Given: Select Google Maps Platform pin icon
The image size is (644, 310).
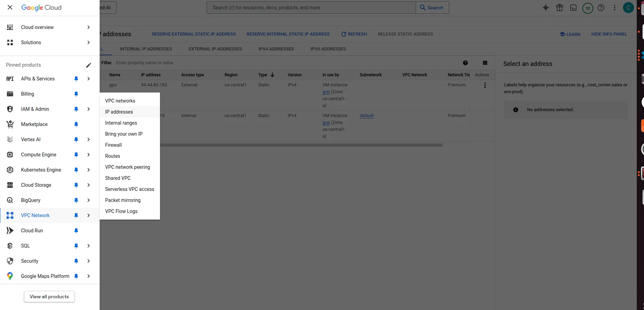Looking at the screenshot, I should pyautogui.click(x=10, y=276).
